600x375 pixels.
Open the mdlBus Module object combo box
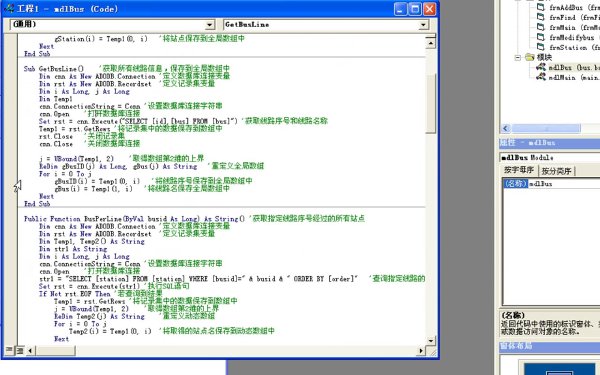(549, 157)
